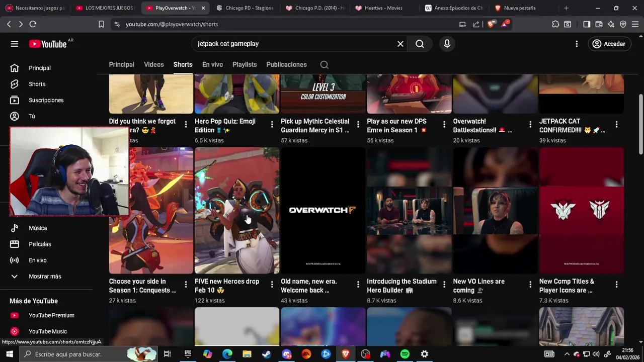The width and height of the screenshot is (644, 362).
Task: Play the Old name, new era thumbnail
Action: pyautogui.click(x=323, y=211)
